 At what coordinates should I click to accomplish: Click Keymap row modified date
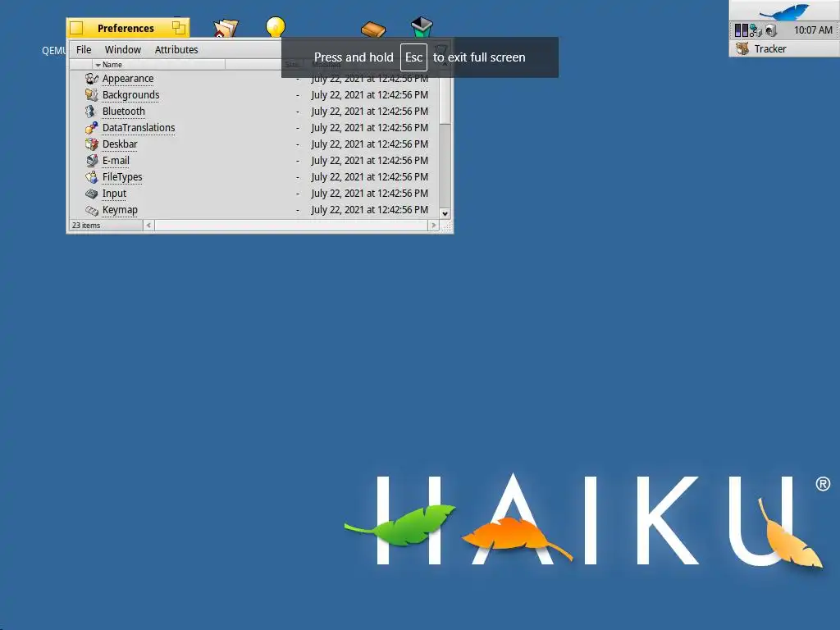coord(370,210)
